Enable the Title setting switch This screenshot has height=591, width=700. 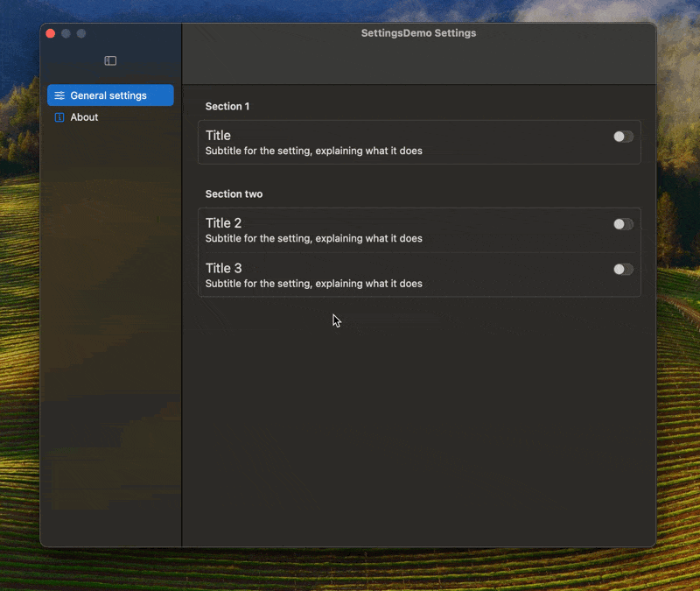click(623, 137)
